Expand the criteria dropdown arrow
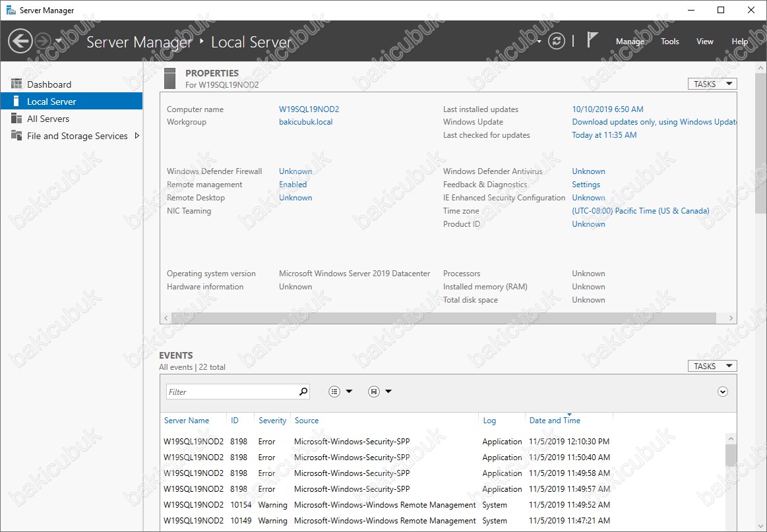The height and width of the screenshot is (532, 767). [x=350, y=391]
